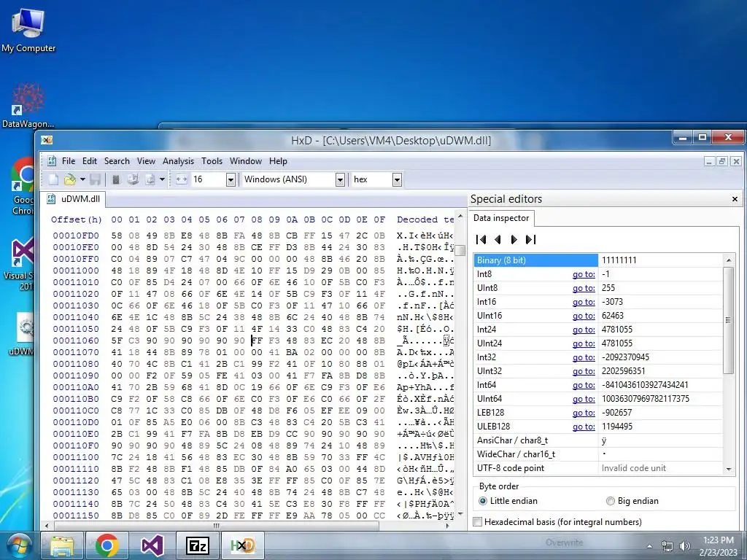Click the Open file folder icon
Image resolution: width=747 pixels, height=560 pixels.
pyautogui.click(x=70, y=179)
